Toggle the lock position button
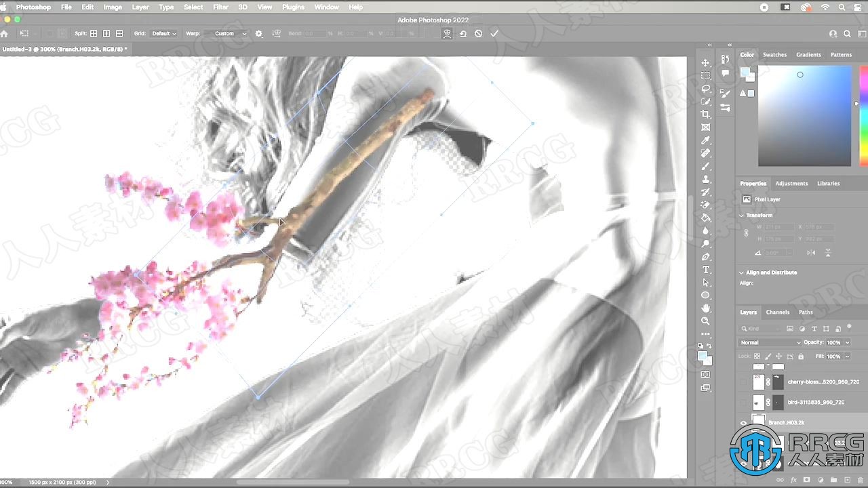Image resolution: width=868 pixels, height=488 pixels. click(779, 356)
